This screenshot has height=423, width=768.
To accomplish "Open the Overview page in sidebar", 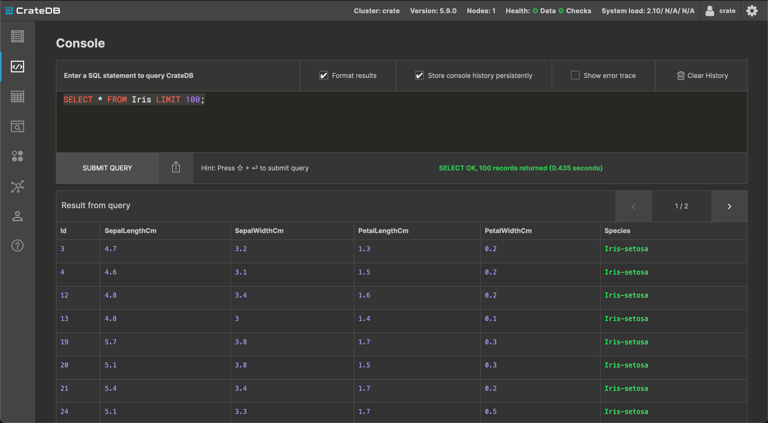I will tap(18, 36).
